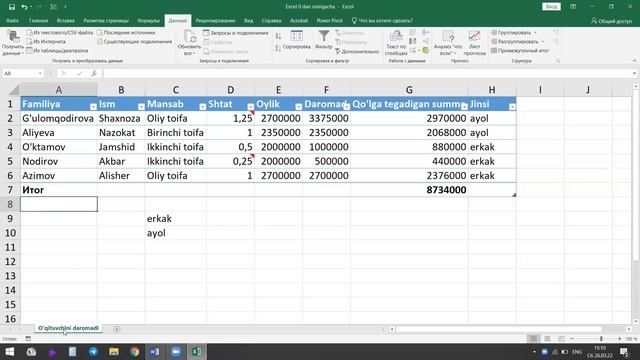Sort ascending A to Z
This screenshot has height=360, width=640.
[278, 36]
